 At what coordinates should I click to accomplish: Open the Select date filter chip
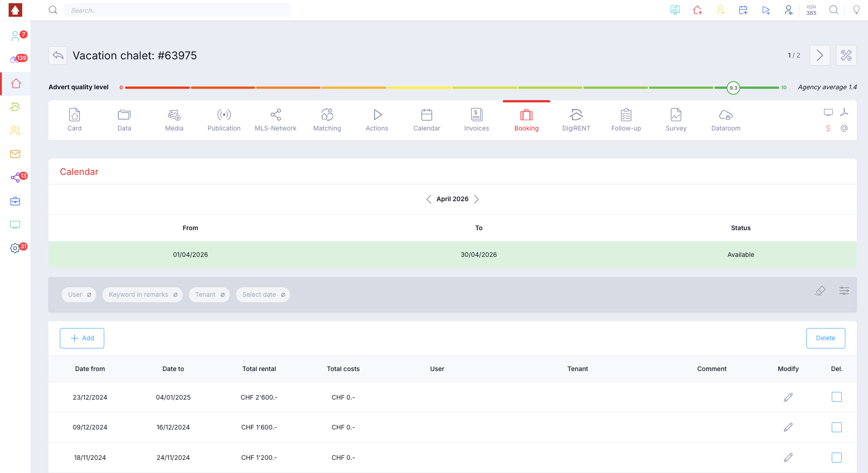263,294
